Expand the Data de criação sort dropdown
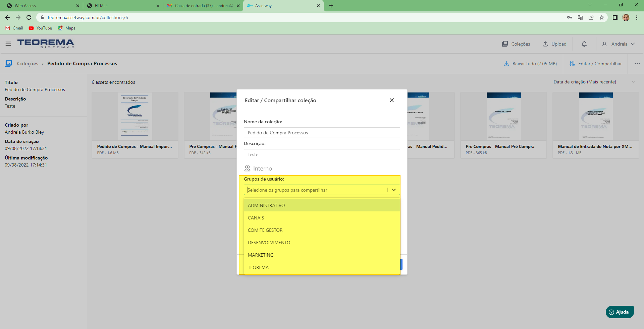The width and height of the screenshot is (644, 329). 595,82
